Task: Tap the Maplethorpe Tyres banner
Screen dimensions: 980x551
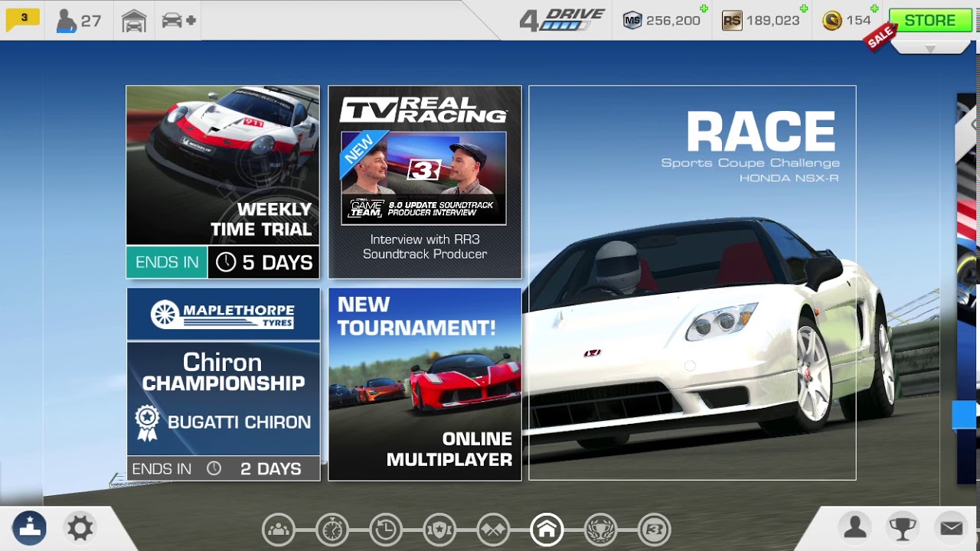Action: (223, 314)
